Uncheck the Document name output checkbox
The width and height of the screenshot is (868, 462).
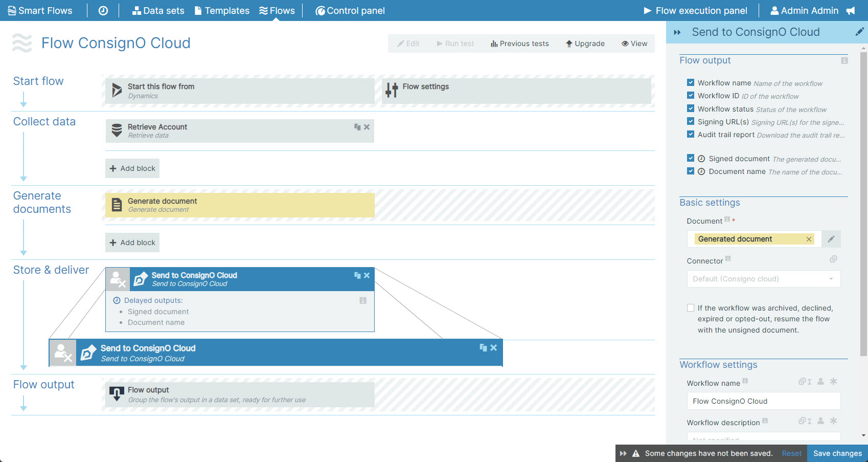pos(691,171)
